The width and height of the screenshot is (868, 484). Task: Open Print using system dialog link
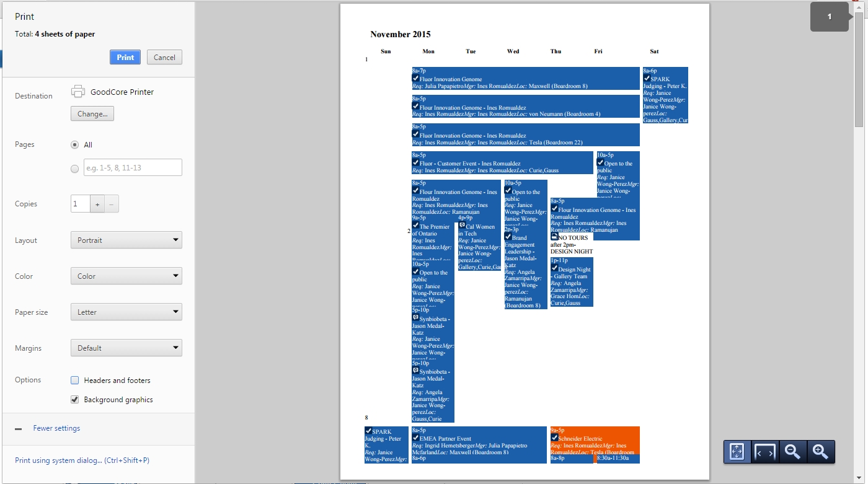(82, 460)
